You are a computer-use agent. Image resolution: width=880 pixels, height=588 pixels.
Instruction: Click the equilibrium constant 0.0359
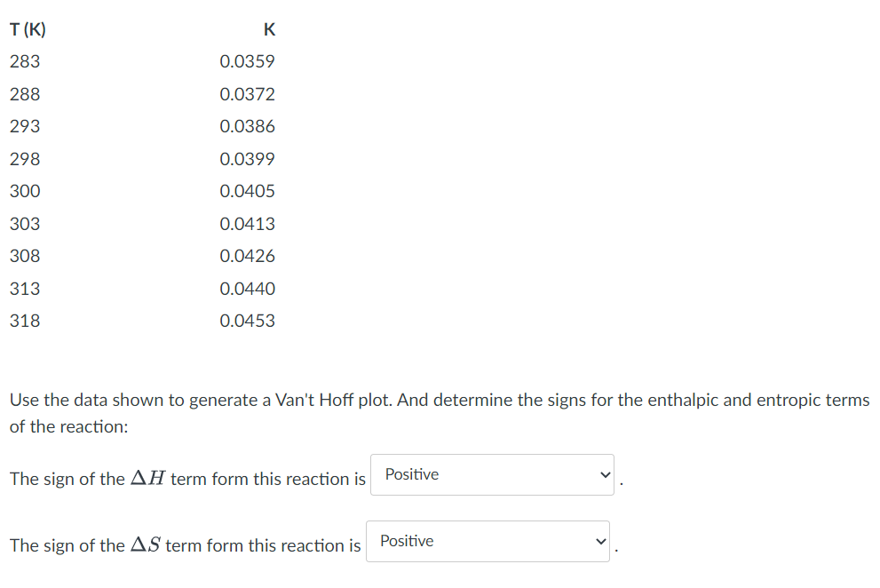pyautogui.click(x=247, y=61)
